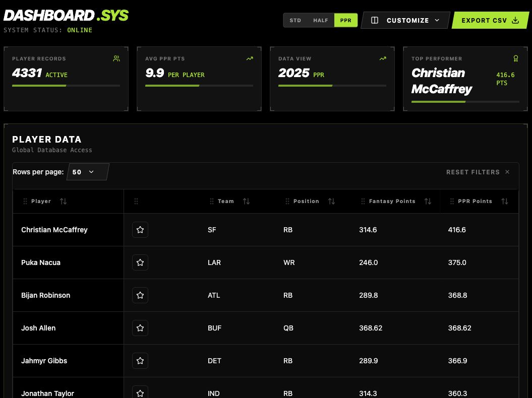
Task: Favorite Christian McCaffrey with star icon
Action: click(x=140, y=230)
